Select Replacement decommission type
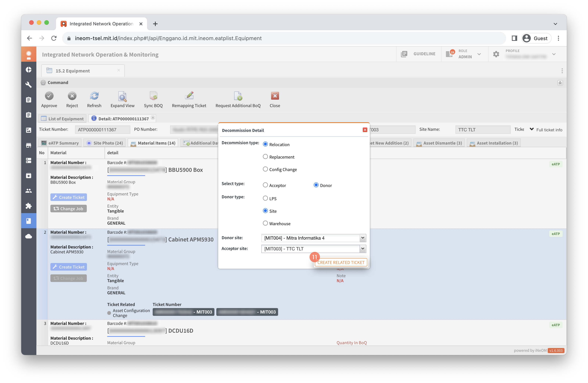Image resolution: width=588 pixels, height=383 pixels. (265, 157)
